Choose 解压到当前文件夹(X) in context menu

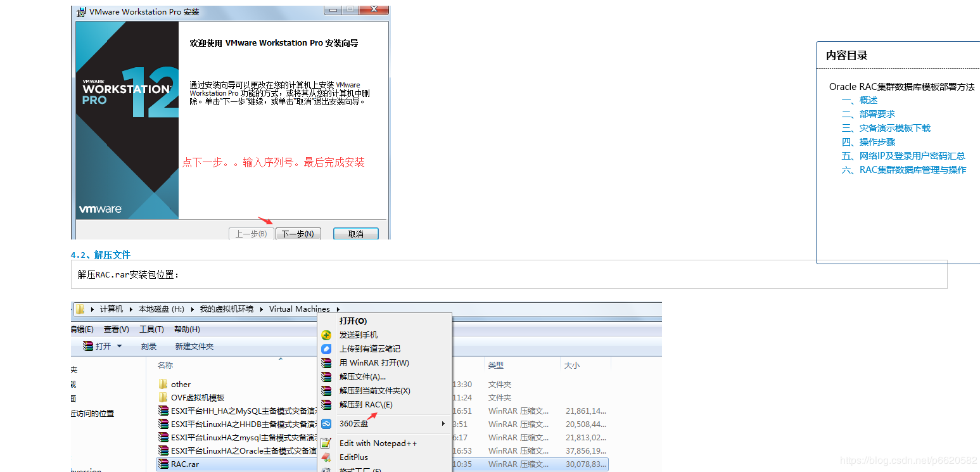pyautogui.click(x=374, y=391)
